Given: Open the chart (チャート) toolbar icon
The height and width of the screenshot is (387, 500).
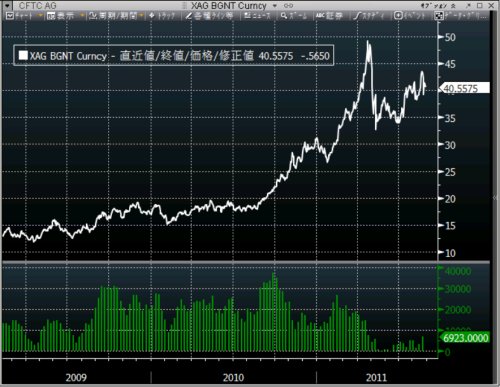Looking at the screenshot, I should [x=10, y=16].
